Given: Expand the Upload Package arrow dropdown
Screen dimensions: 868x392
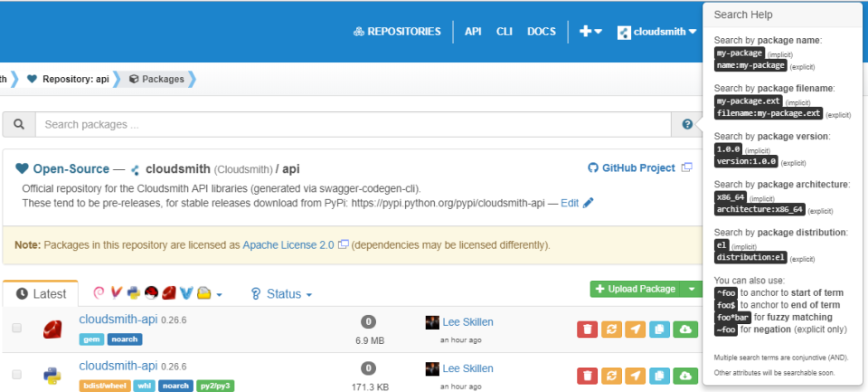Looking at the screenshot, I should tap(692, 289).
